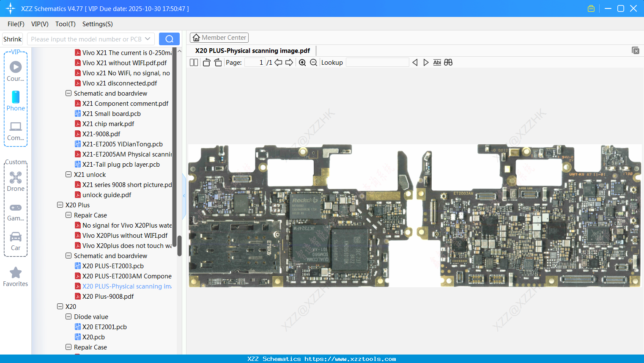The image size is (644, 363).
Task: Open Favorites in the sidebar
Action: [x=16, y=277]
